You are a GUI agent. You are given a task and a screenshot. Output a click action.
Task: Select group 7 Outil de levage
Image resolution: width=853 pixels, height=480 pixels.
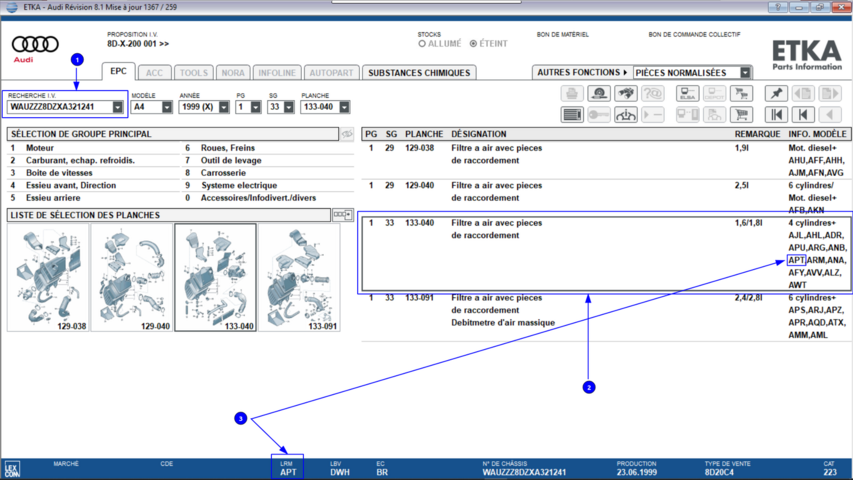[268, 161]
